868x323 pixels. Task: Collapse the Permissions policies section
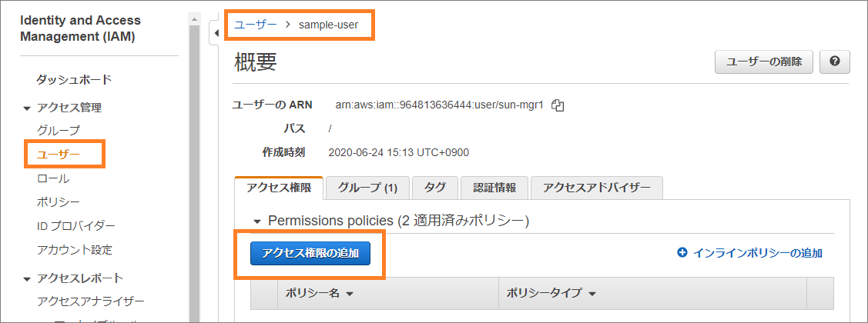[x=257, y=221]
